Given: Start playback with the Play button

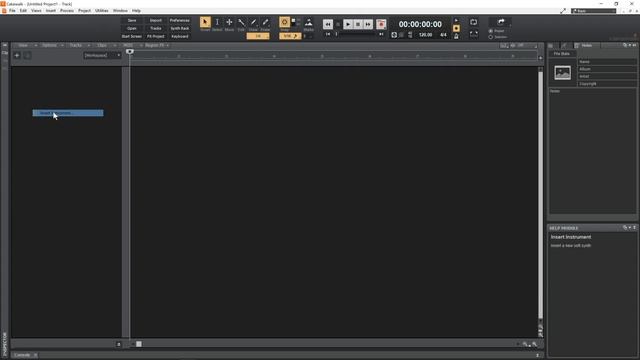Looking at the screenshot, I should tap(348, 24).
